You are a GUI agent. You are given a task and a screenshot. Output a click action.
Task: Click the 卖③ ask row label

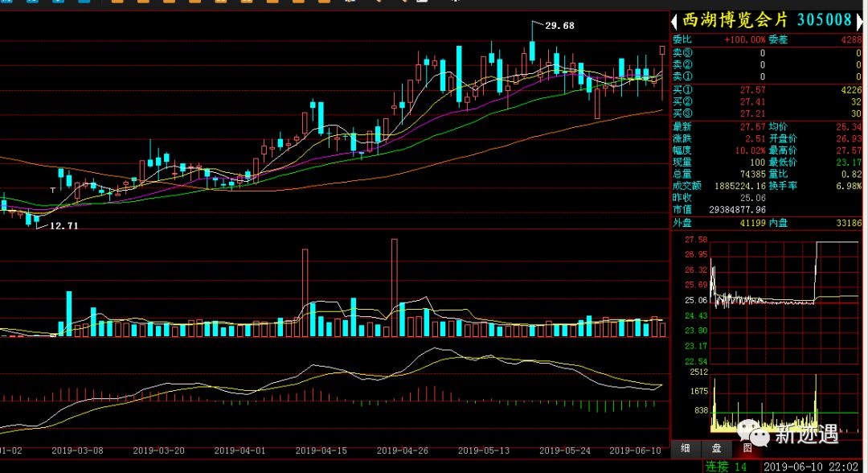pyautogui.click(x=682, y=53)
